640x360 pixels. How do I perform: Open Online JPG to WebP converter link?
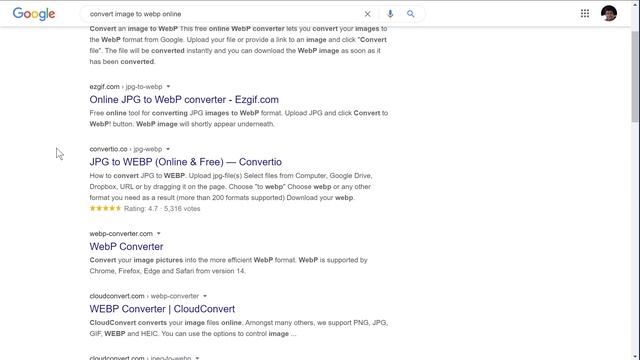point(184,100)
